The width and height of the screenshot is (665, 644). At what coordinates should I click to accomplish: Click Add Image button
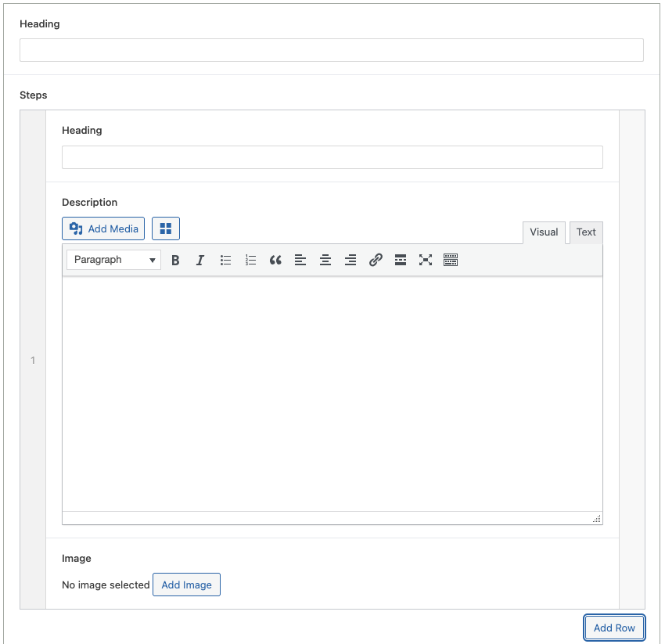point(186,585)
